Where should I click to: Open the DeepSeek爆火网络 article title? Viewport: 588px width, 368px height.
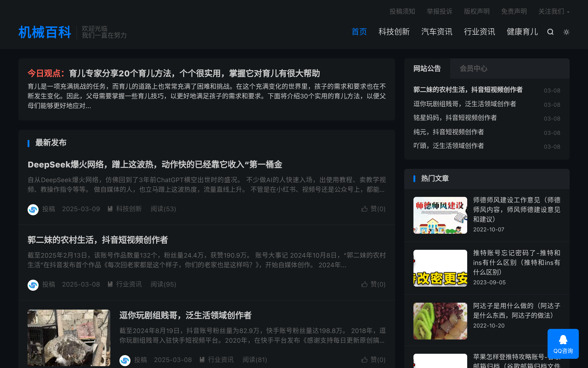[155, 164]
